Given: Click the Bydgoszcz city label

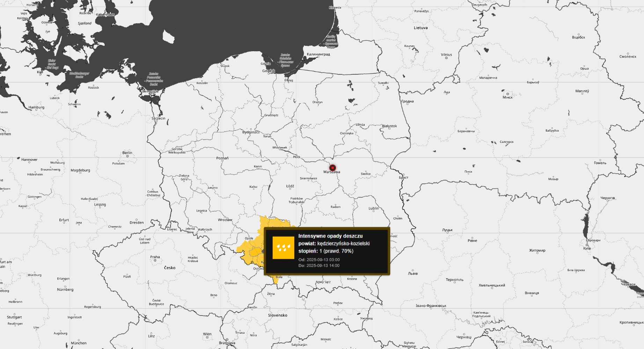Looking at the screenshot, I should click(251, 132).
